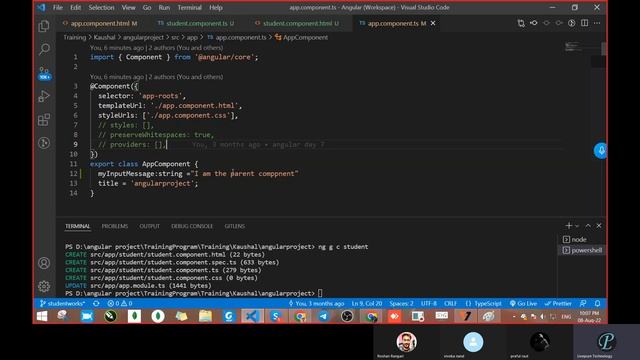Screen dimensions: 640x360
Task: Open the Go menu
Action: pos(147,7)
